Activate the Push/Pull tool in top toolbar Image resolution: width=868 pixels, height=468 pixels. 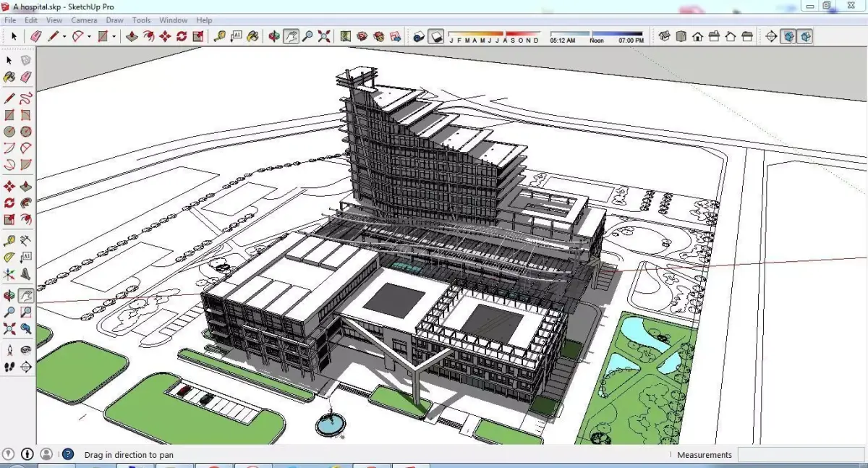pyautogui.click(x=132, y=36)
